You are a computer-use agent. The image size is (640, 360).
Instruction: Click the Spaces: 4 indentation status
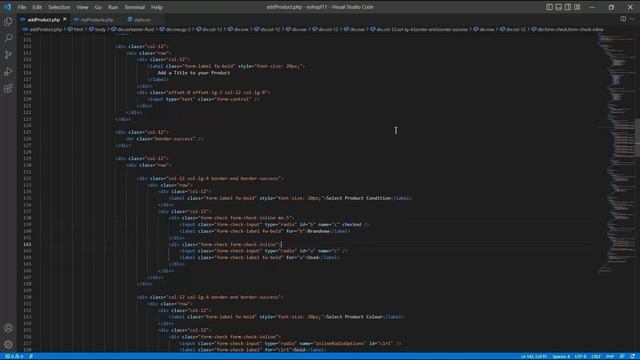561,356
